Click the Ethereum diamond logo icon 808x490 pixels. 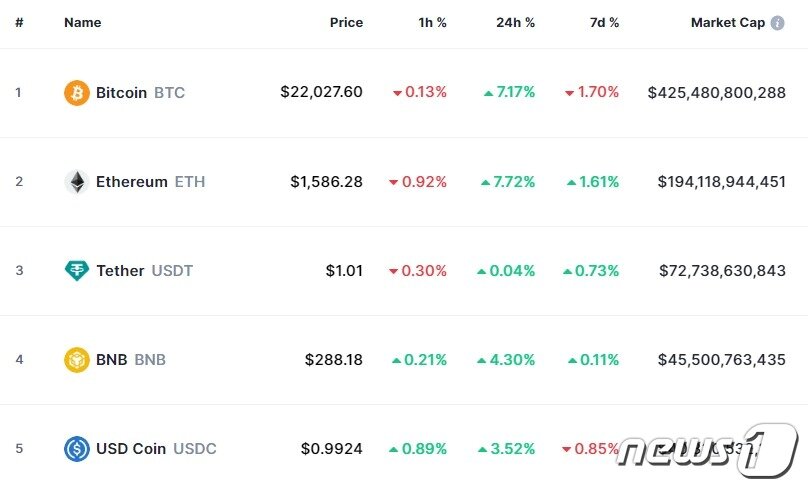click(77, 182)
